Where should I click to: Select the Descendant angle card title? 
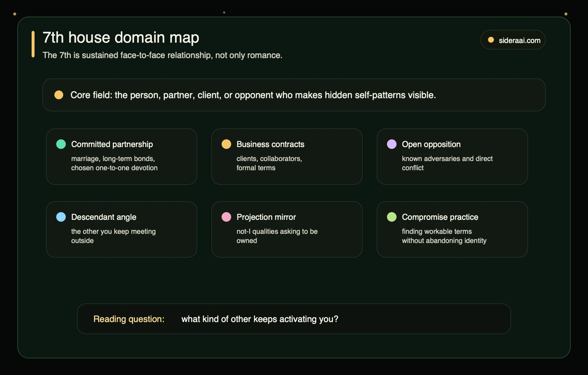click(x=104, y=217)
